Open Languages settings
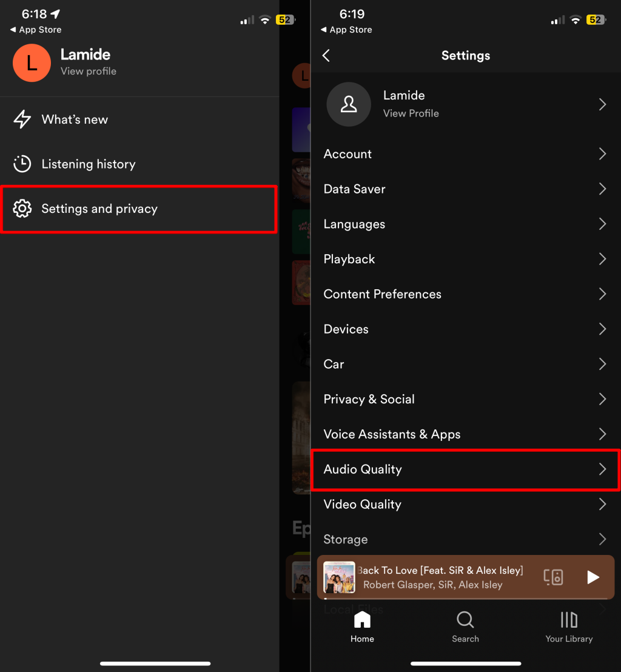This screenshot has width=621, height=672. pos(465,224)
